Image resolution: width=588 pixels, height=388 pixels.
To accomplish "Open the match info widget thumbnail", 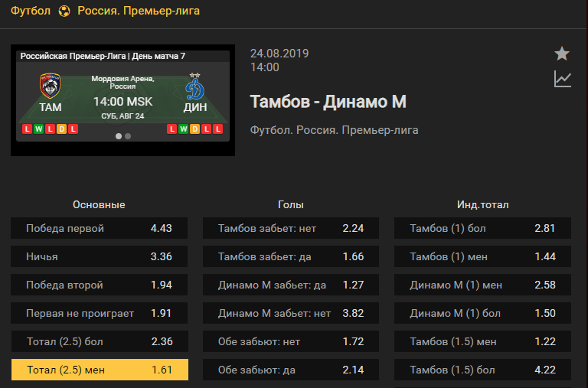I will (x=123, y=100).
